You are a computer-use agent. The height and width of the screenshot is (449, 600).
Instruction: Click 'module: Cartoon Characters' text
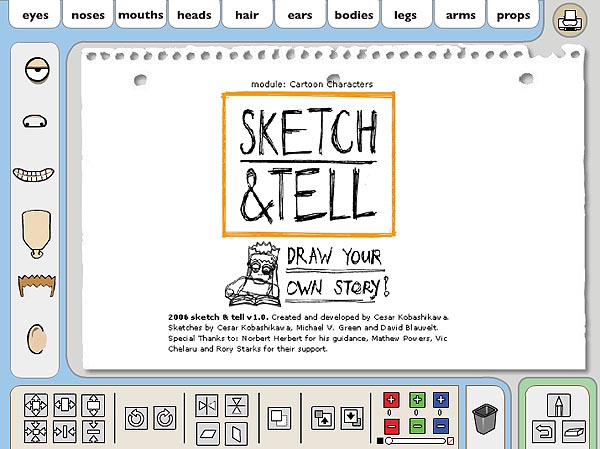(x=312, y=84)
